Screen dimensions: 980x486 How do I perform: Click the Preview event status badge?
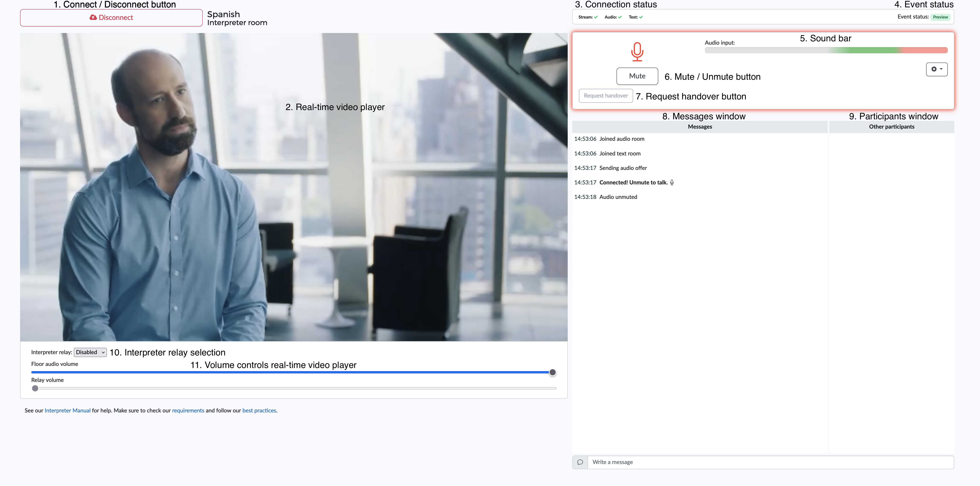point(940,17)
